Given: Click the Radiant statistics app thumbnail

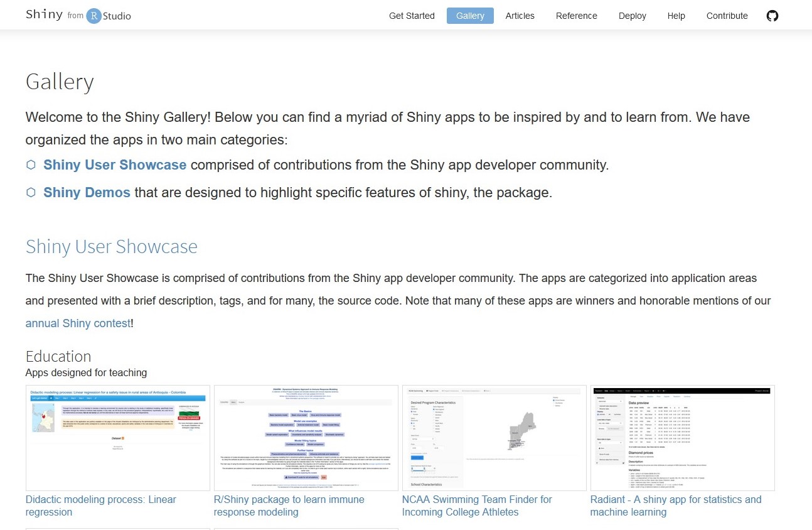Looking at the screenshot, I should [x=682, y=438].
